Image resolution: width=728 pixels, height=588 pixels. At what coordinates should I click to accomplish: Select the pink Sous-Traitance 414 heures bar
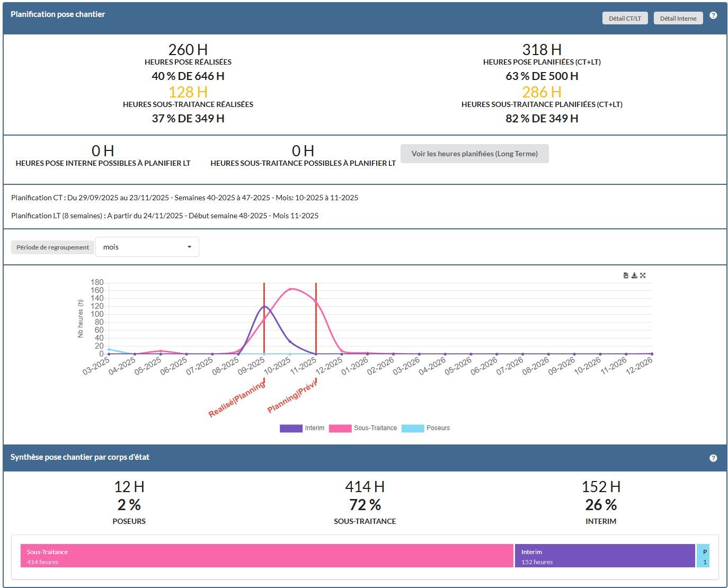267,556
